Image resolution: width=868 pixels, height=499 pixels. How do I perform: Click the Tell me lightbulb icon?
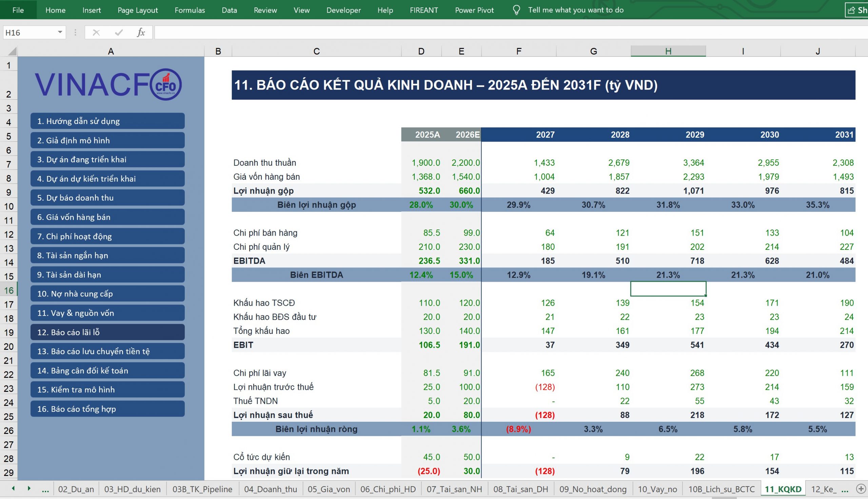pos(516,10)
